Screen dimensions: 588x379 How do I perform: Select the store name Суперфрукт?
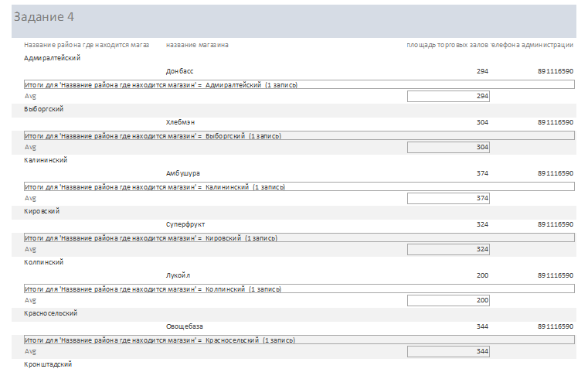click(185, 224)
